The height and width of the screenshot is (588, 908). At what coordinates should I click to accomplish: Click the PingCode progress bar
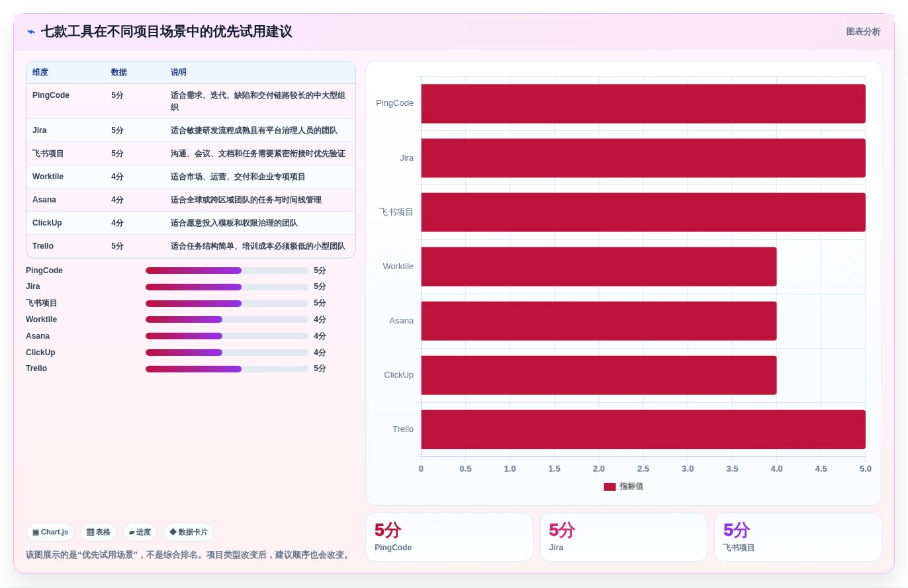click(227, 271)
